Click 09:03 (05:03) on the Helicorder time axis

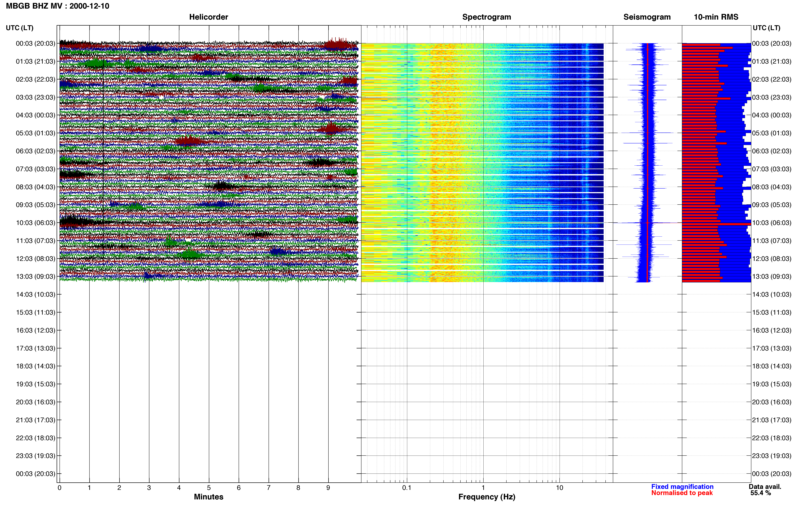pos(36,205)
